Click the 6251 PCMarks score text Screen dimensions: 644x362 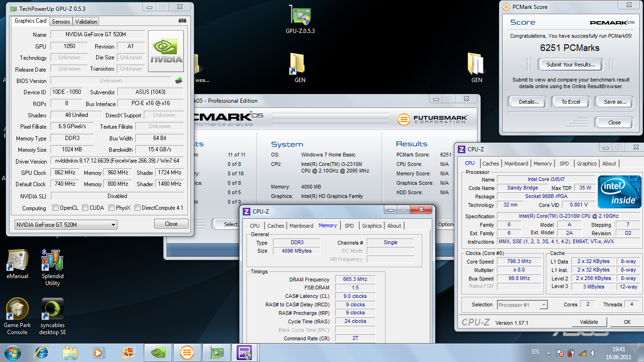point(570,48)
